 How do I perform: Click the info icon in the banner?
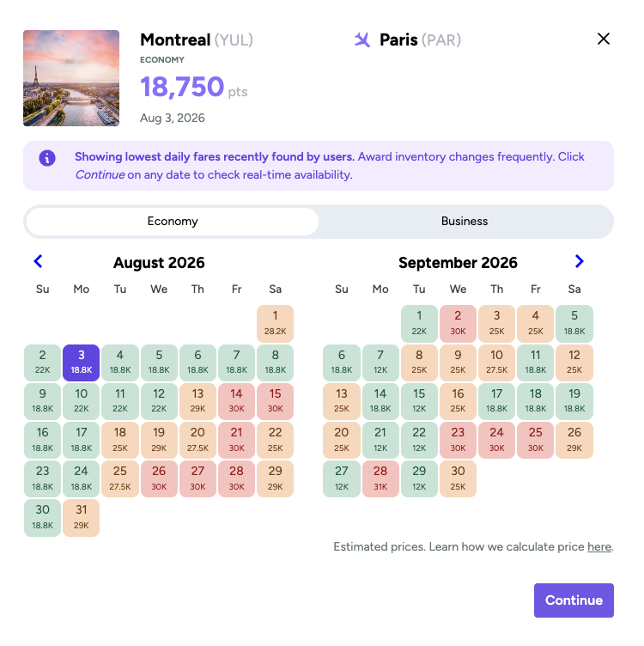47,158
